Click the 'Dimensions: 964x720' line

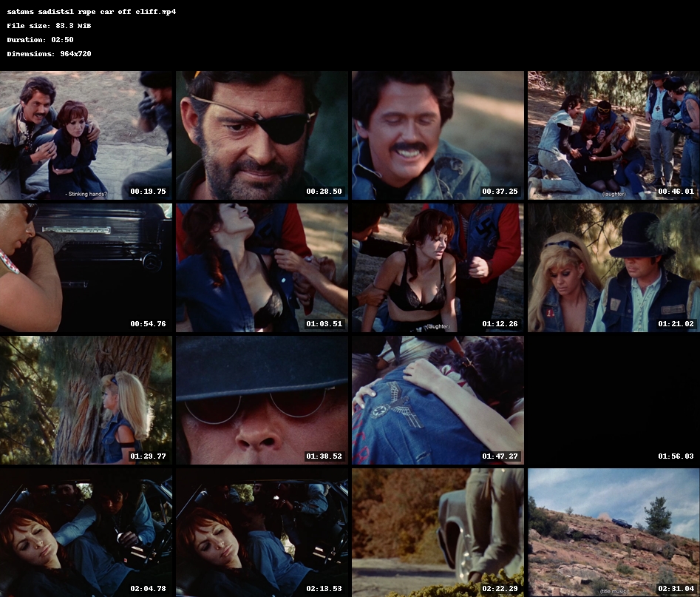[x=49, y=53]
